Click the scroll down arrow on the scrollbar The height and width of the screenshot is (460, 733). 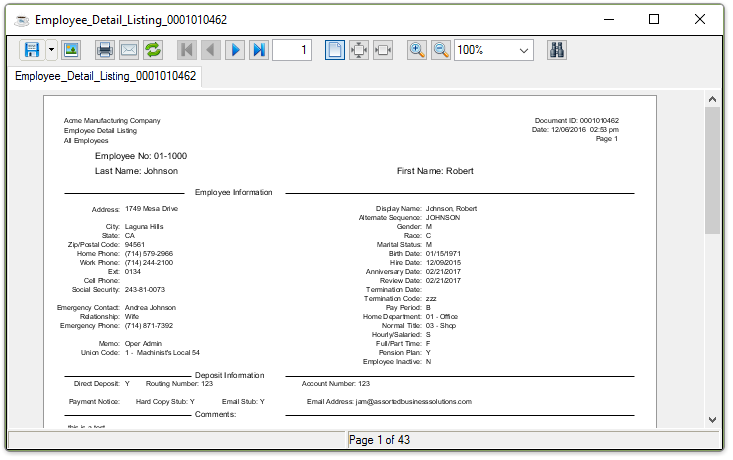[x=712, y=420]
